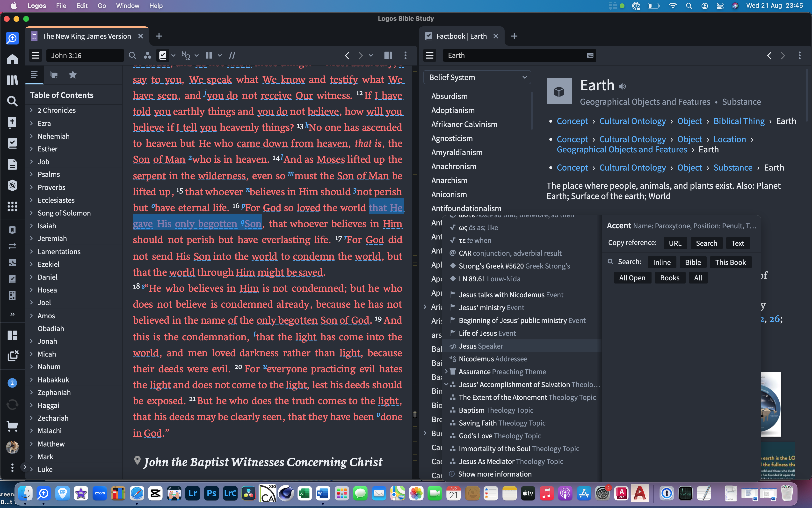The width and height of the screenshot is (812, 508).
Task: Open the user profile avatar
Action: pos(12,447)
